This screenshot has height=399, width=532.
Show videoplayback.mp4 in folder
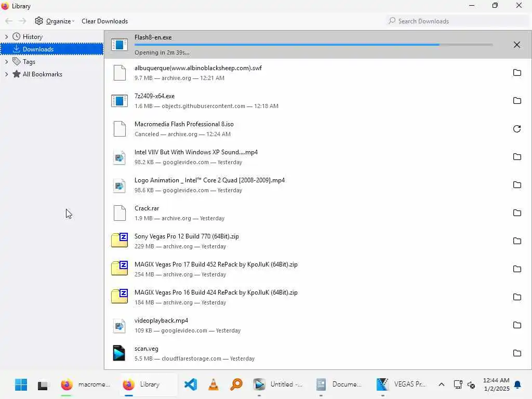(x=517, y=325)
